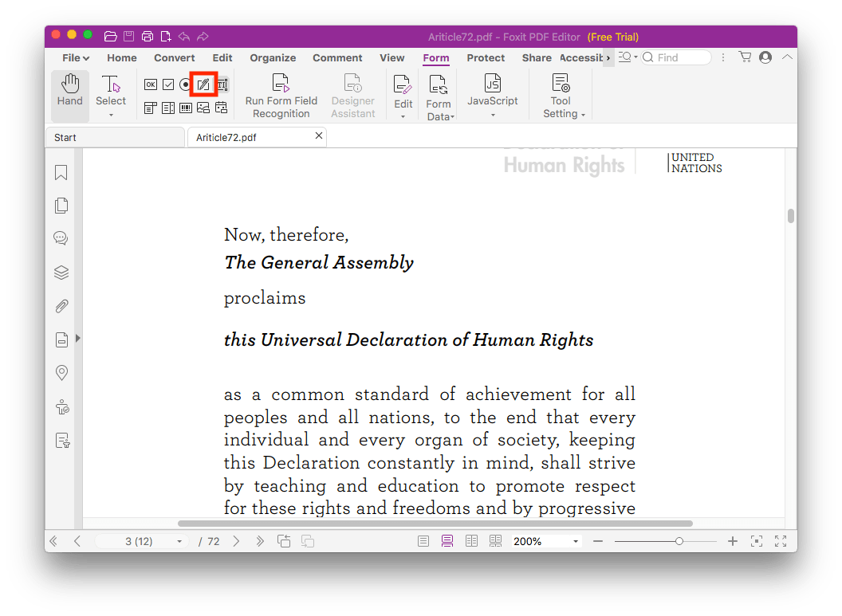842x616 pixels.
Task: Open the zoom level dropdown
Action: (x=576, y=540)
